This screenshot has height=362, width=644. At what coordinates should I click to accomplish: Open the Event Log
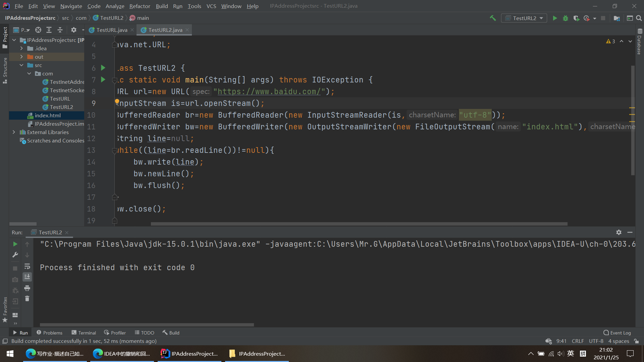pyautogui.click(x=617, y=333)
